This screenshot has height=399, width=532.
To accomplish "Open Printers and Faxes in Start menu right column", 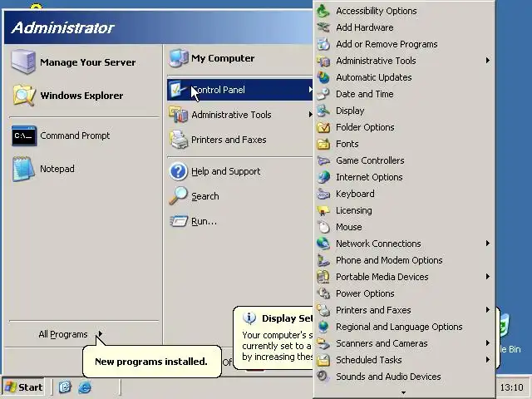I will pos(240,140).
